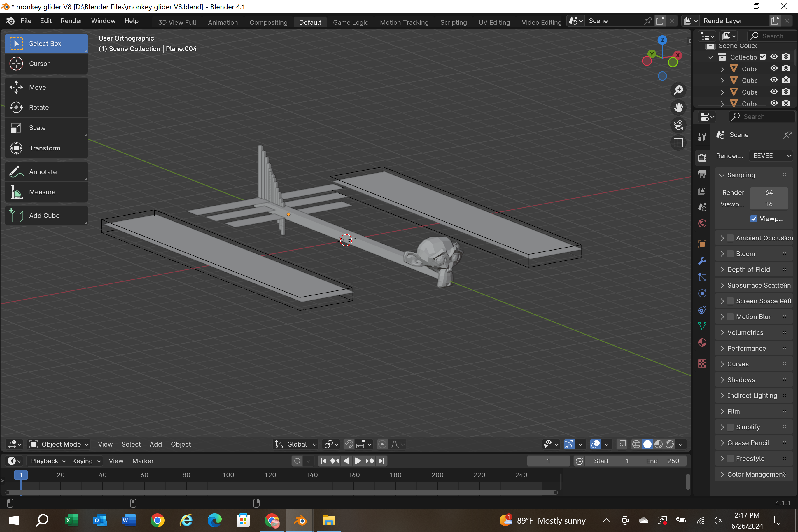Screen dimensions: 798x532
Task: Open the timeline Marker menu
Action: (143, 461)
